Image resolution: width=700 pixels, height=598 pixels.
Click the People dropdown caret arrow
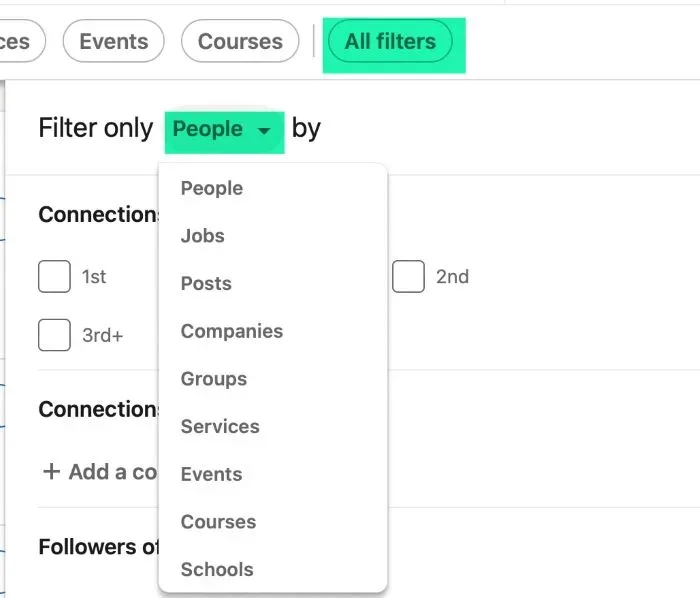coord(264,131)
